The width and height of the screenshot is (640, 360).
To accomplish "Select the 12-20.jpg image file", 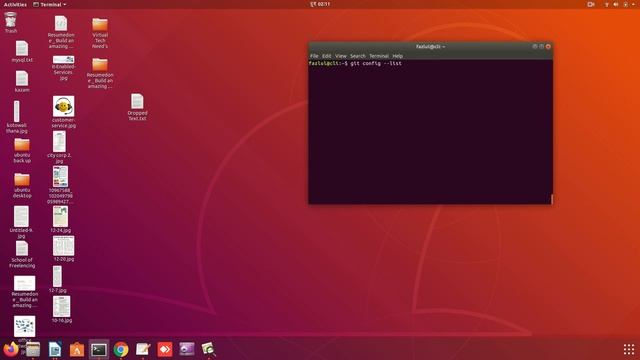I will click(64, 249).
